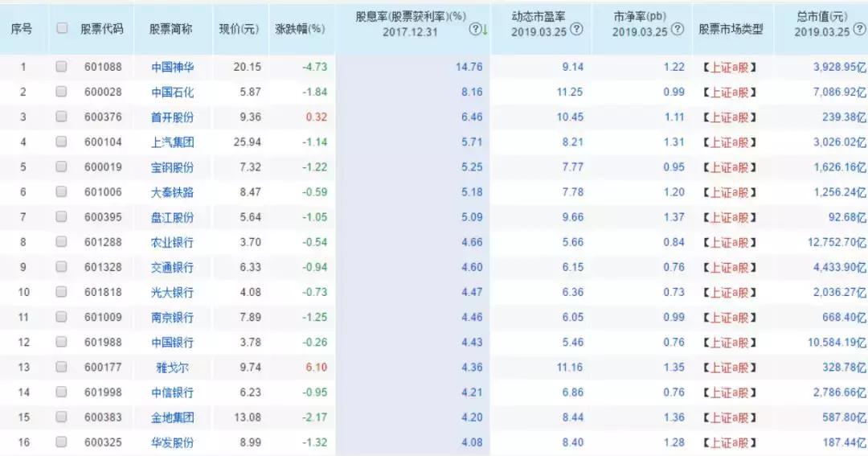
Task: Sort descending by dividend yield arrow
Action: (485, 30)
